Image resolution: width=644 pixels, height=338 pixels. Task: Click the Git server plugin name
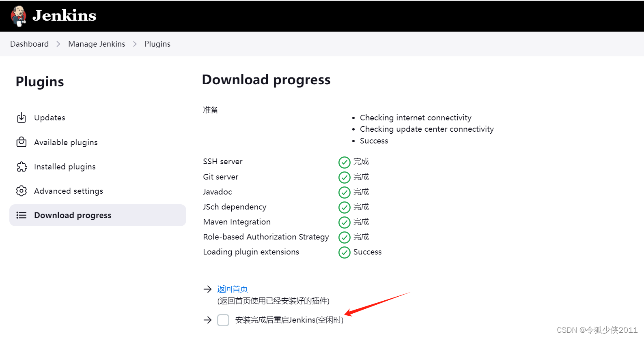[221, 177]
